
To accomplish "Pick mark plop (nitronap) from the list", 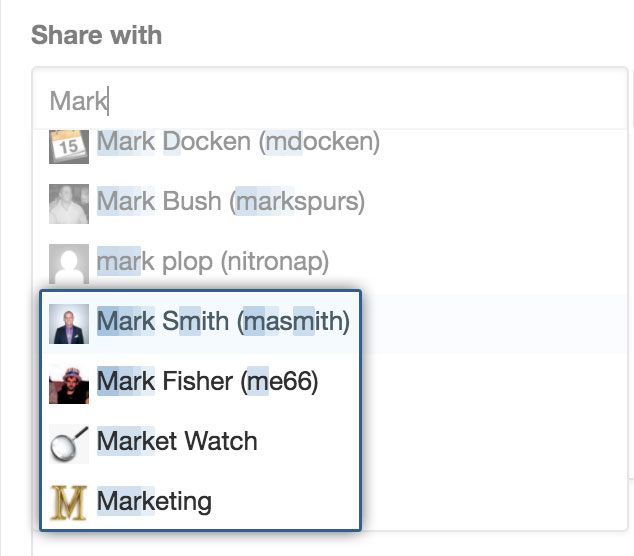I will pos(213,262).
